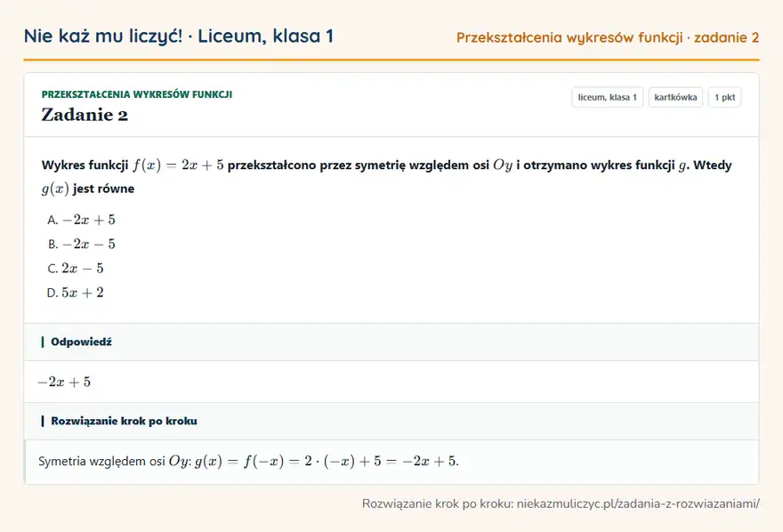Click 'Nie każ mu liczyć!' site title
The height and width of the screenshot is (532, 783).
pyautogui.click(x=103, y=36)
